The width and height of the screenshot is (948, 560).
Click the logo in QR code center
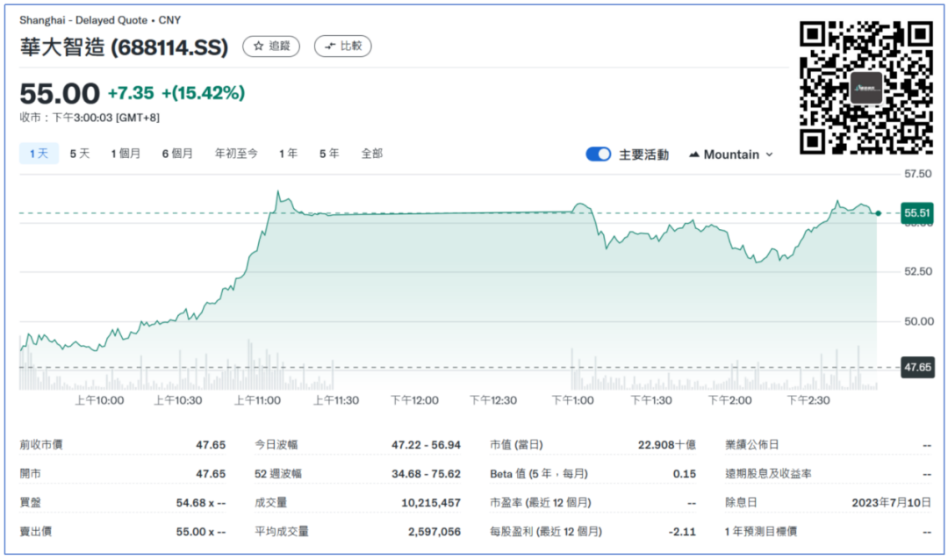pos(865,88)
